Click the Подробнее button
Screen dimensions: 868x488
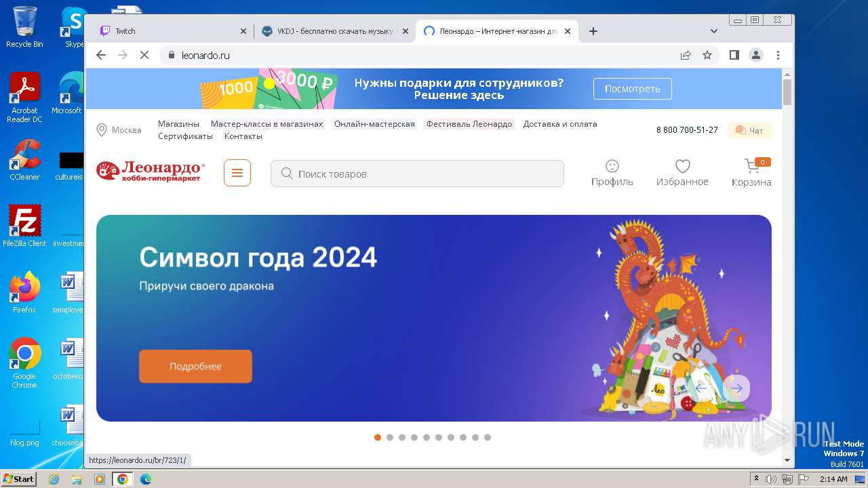pyautogui.click(x=195, y=366)
